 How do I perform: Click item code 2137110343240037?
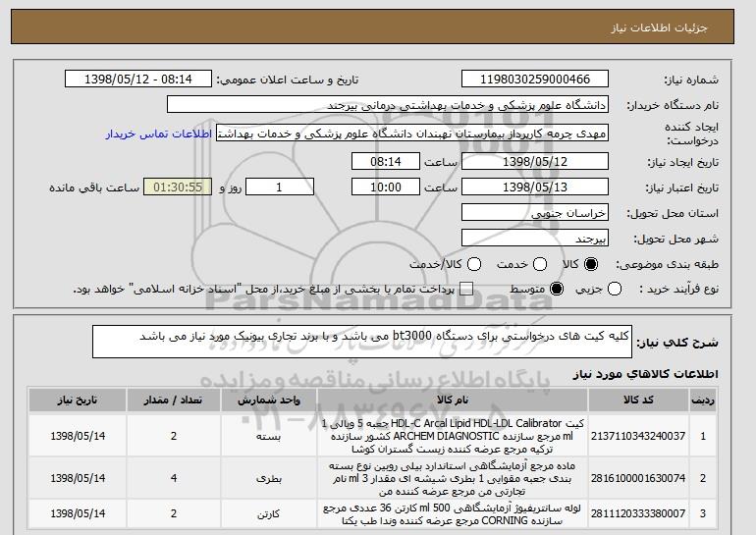[638, 436]
